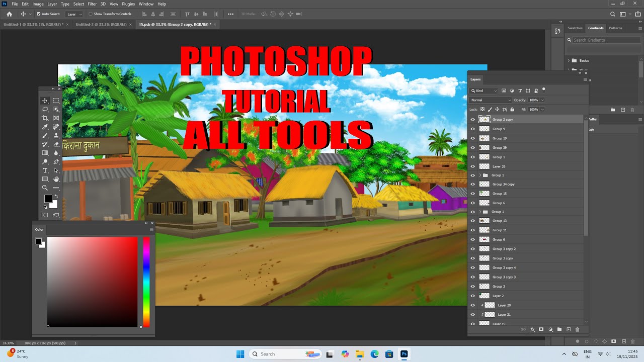Switch to the Untitled-1 document tab

33,24
